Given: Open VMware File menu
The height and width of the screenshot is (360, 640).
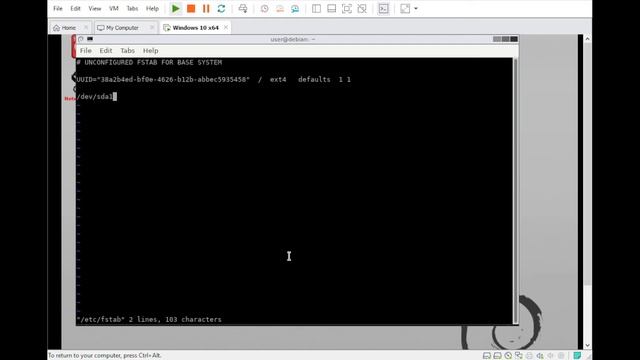Looking at the screenshot, I should 58,9.
